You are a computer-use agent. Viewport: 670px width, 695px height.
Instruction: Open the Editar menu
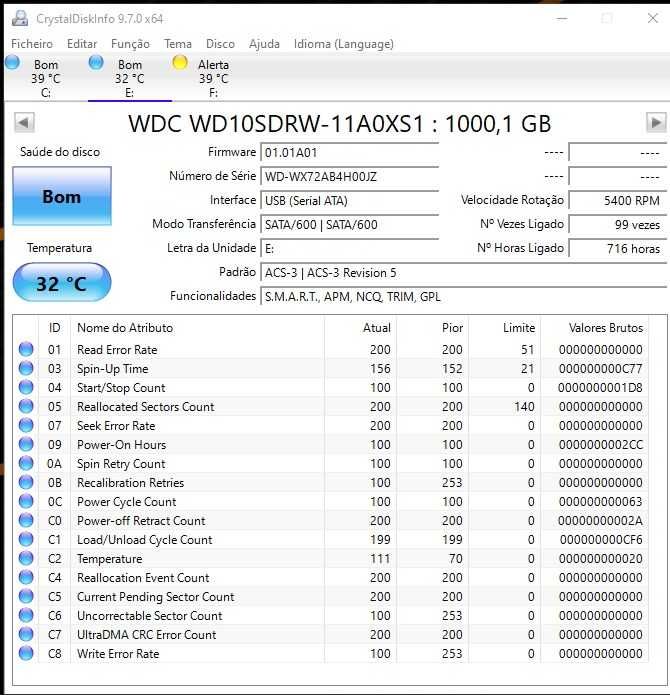[82, 44]
